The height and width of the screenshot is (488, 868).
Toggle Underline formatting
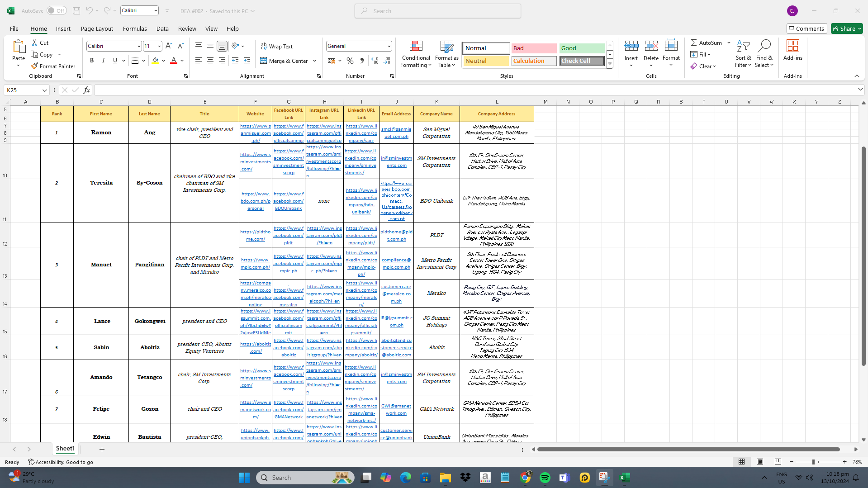115,61
